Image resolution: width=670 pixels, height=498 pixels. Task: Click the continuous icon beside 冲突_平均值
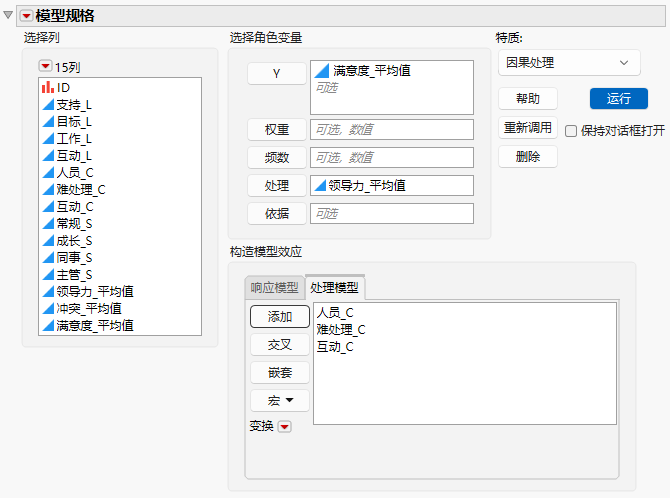48,309
